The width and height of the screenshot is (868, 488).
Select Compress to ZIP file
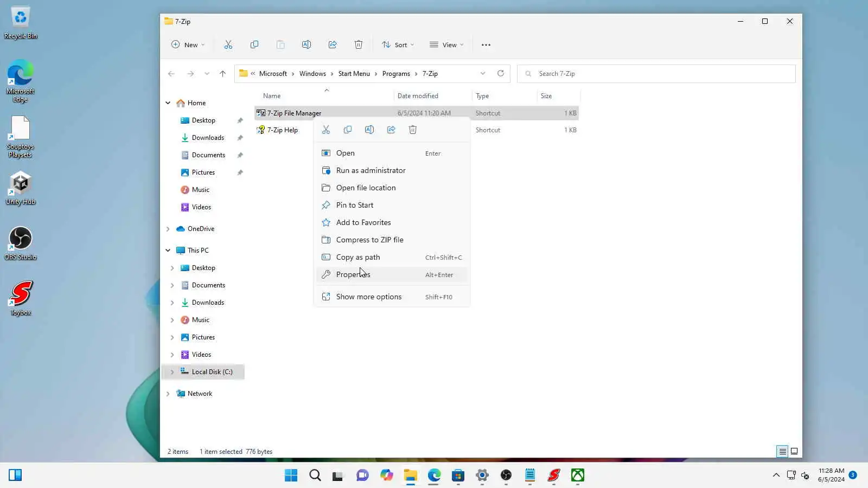pos(392,240)
